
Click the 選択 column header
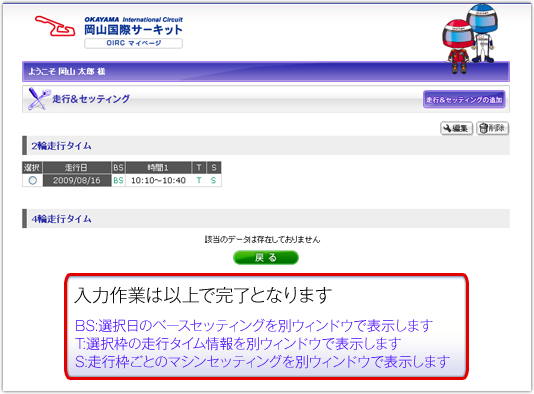pos(32,168)
